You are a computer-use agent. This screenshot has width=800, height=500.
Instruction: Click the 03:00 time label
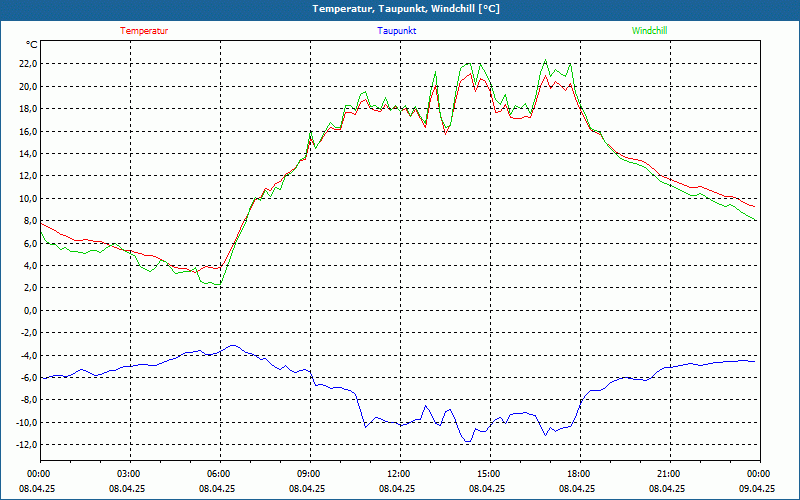click(131, 474)
